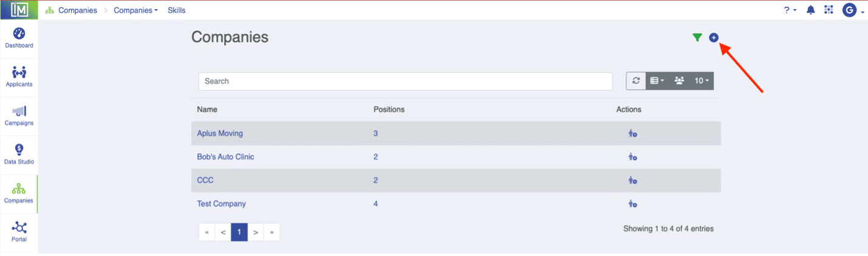Open Data Studio in the sidebar

click(x=19, y=154)
